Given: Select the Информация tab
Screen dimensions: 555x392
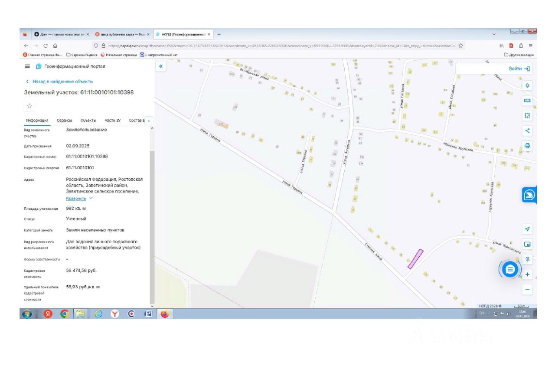Looking at the screenshot, I should point(37,121).
